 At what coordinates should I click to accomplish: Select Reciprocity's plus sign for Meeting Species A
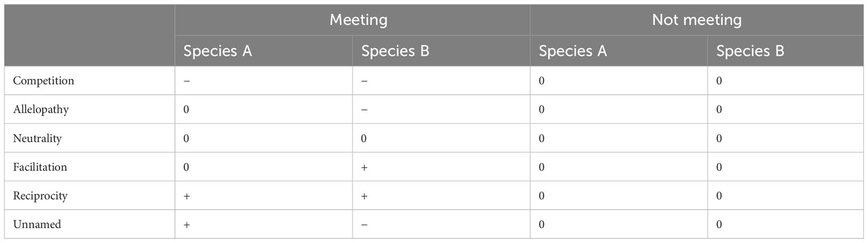point(187,196)
